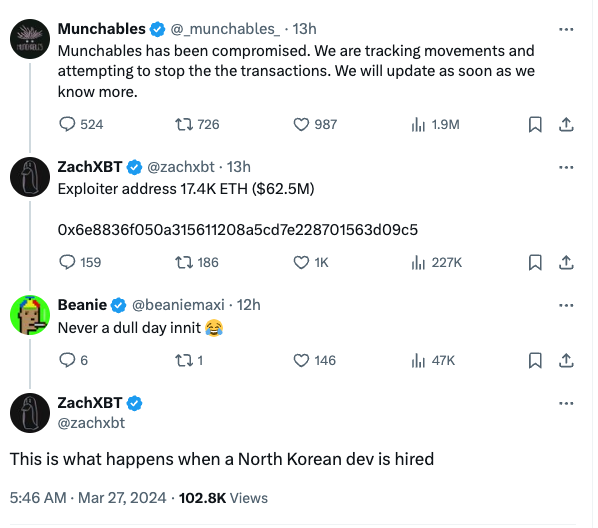
Task: Share the Munchables tweet
Action: coord(566,124)
